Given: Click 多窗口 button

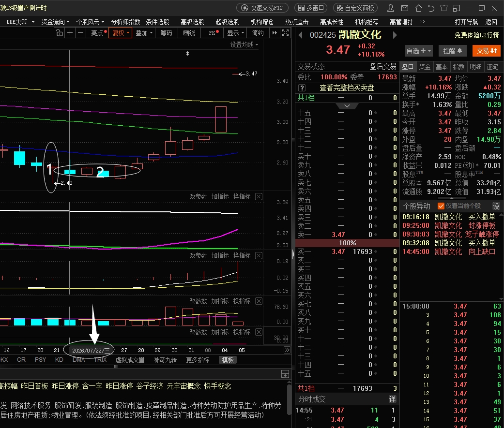Looking at the screenshot, I should pos(310,8).
